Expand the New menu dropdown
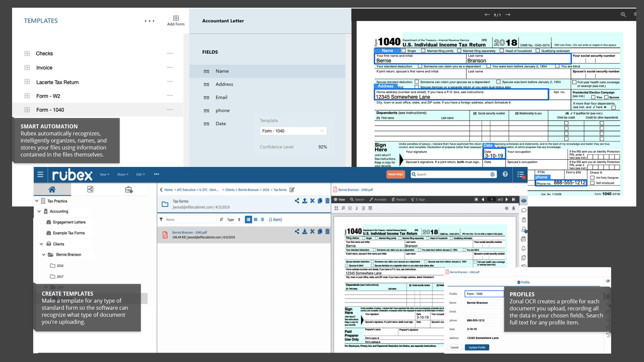Viewport: 644px width, 362px height. click(105, 174)
